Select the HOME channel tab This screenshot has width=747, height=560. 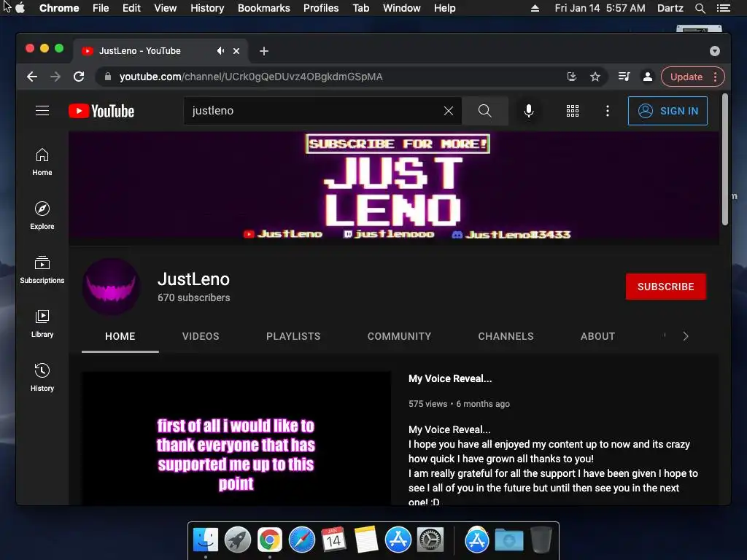coord(120,336)
